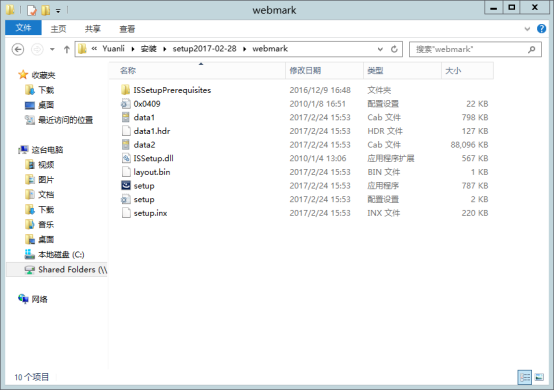Viewport: 554px width, 390px height.
Task: Open 网络 in navigation pane
Action: point(39,299)
